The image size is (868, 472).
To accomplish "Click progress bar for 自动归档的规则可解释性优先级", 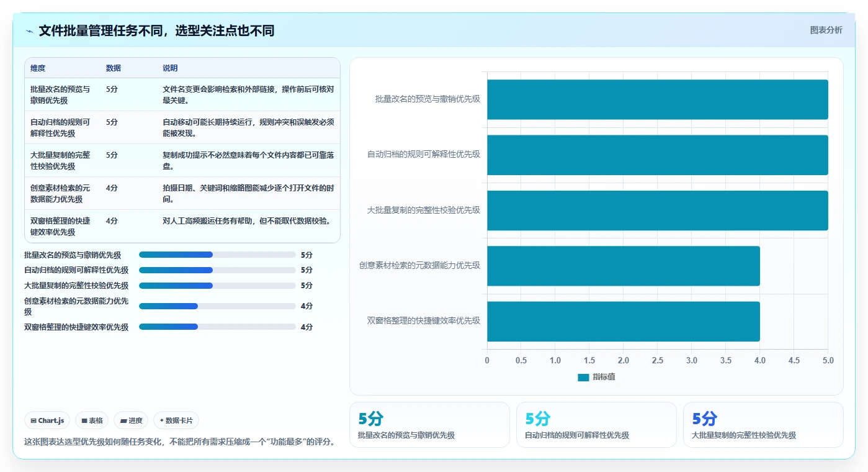I will [217, 270].
